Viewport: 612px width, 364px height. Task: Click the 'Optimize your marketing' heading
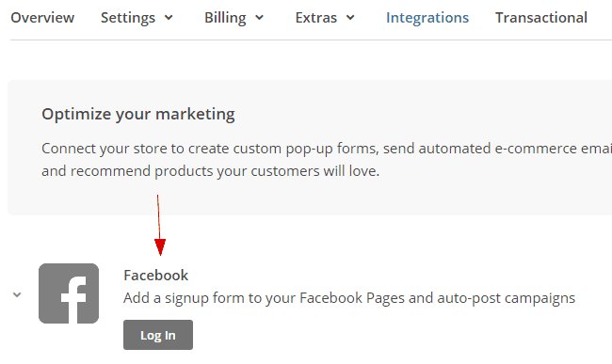138,114
